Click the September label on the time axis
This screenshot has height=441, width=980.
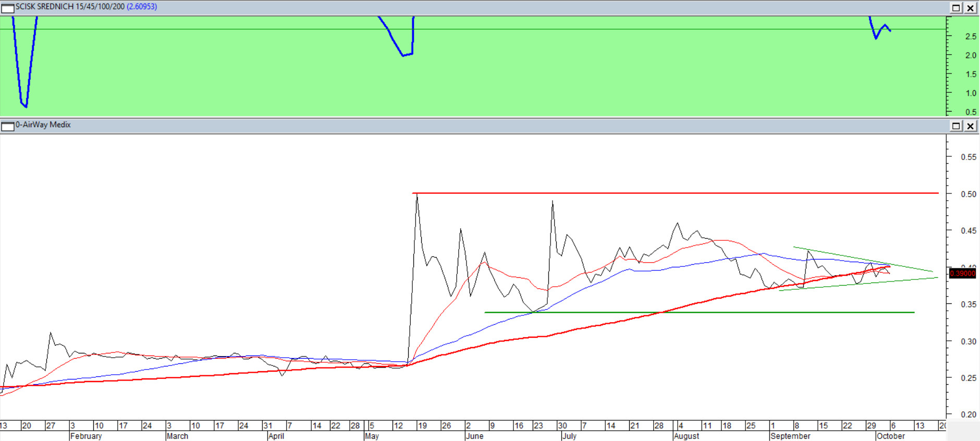(x=790, y=436)
